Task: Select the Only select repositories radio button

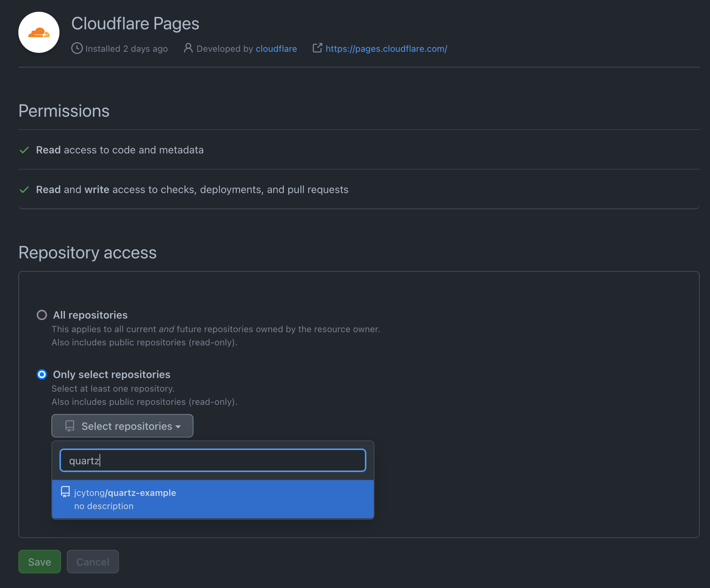Action: [42, 374]
